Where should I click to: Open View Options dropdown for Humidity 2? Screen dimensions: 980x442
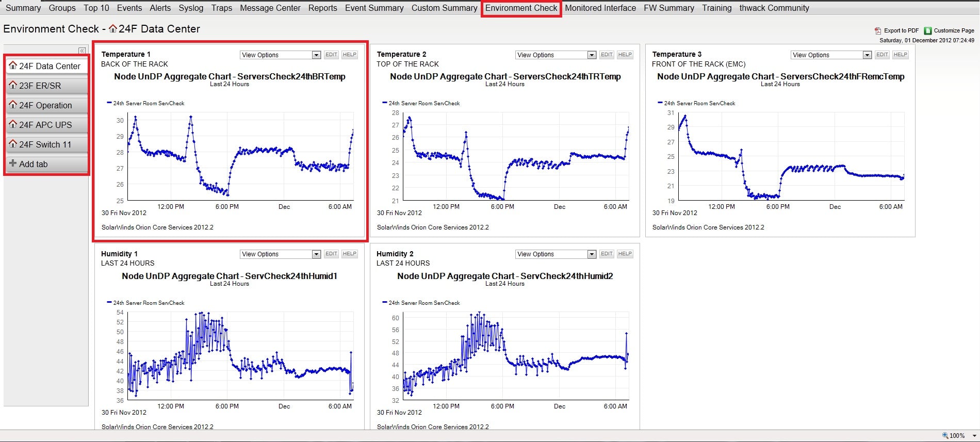(x=556, y=254)
